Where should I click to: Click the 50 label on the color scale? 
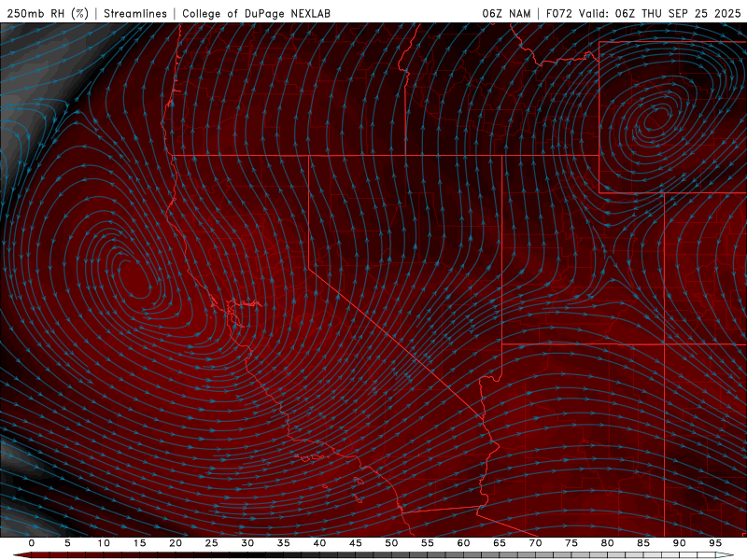click(391, 543)
